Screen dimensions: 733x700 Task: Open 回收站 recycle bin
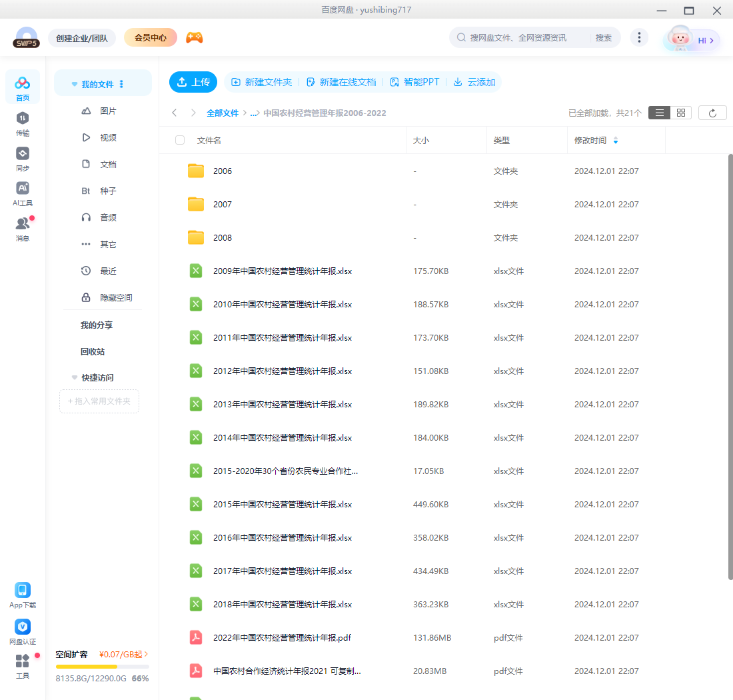pyautogui.click(x=93, y=351)
